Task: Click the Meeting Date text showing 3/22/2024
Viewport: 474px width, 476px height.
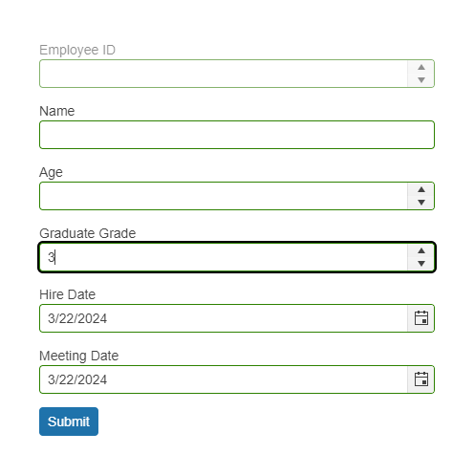Action: [77, 379]
